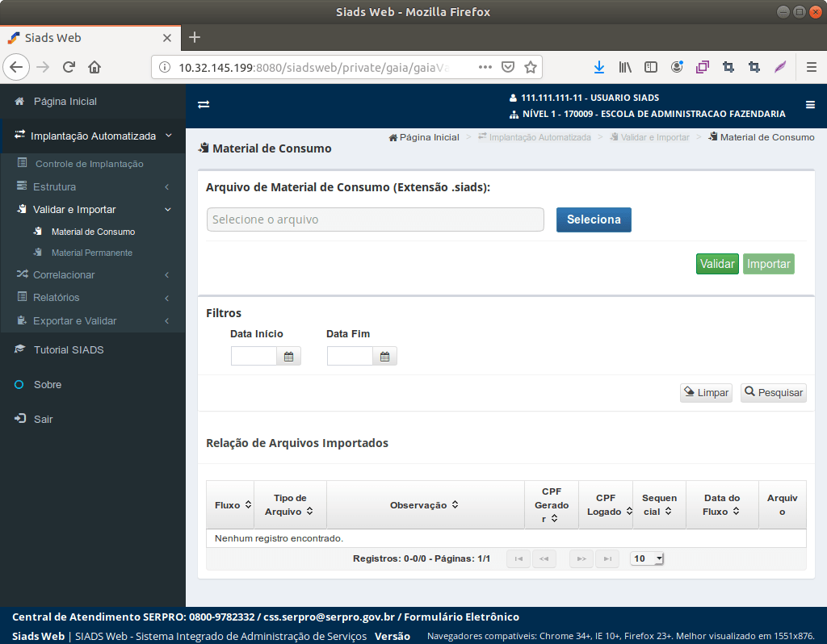
Task: Click Sair to log out
Action: (x=44, y=420)
